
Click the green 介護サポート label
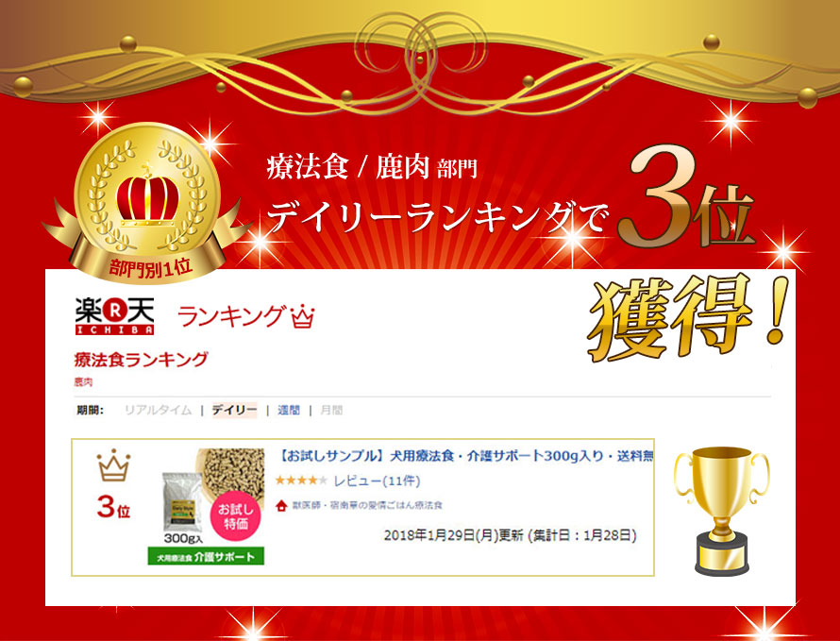point(207,556)
